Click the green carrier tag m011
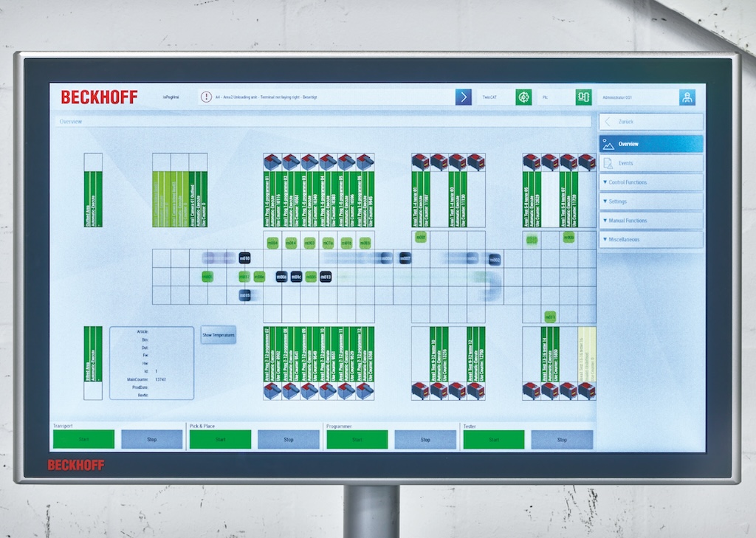 click(x=550, y=317)
